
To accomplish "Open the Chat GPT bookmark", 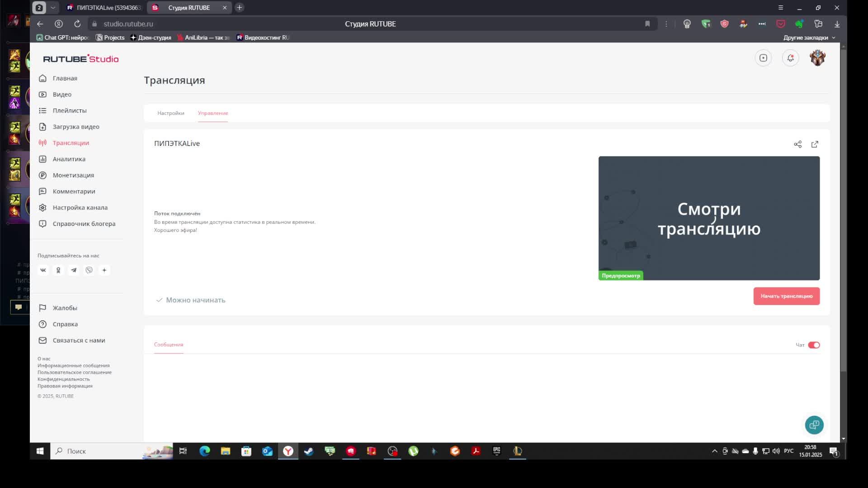I will click(x=63, y=38).
